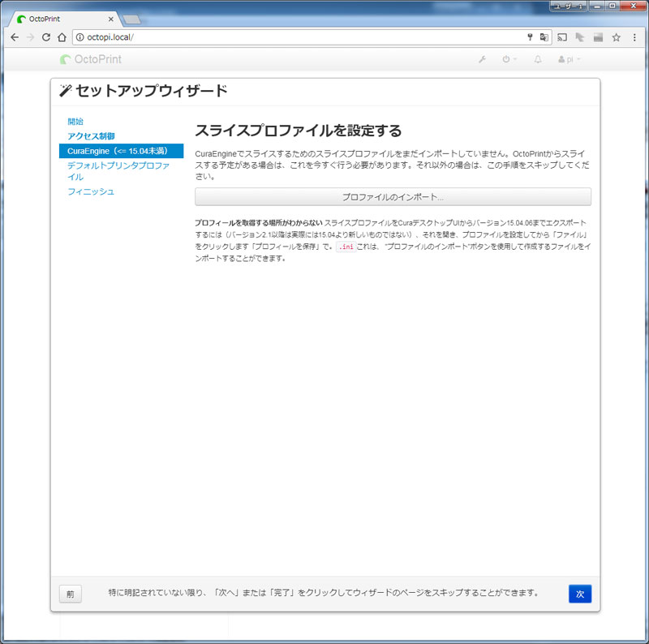Click the blue 次 next button
This screenshot has height=644, width=649.
[580, 594]
